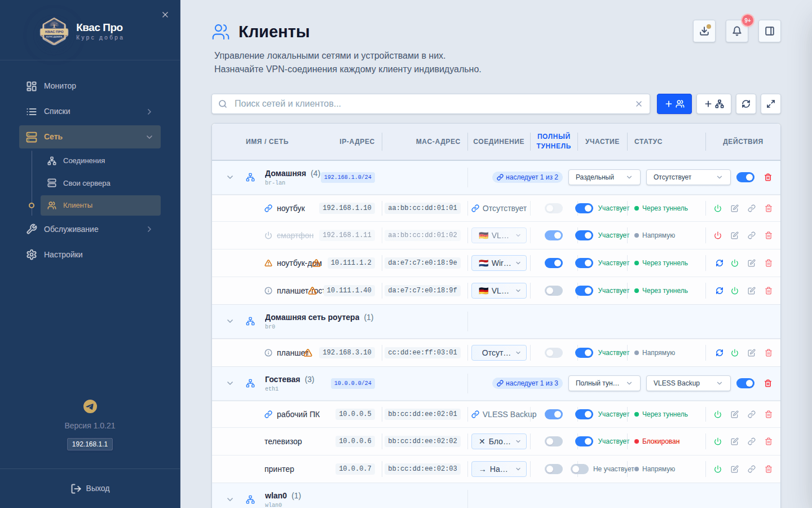812x508 pixels.
Task: Open connection dropdown for ноутбук-дом
Action: coord(499,263)
